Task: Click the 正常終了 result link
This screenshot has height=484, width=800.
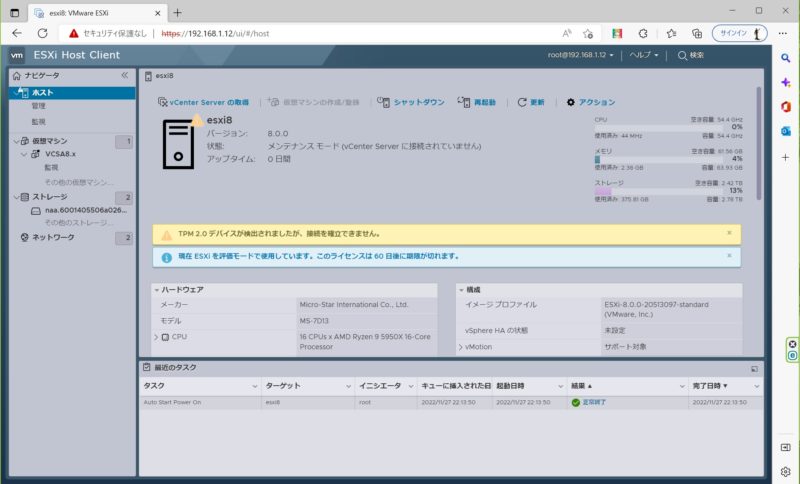Action: point(594,402)
